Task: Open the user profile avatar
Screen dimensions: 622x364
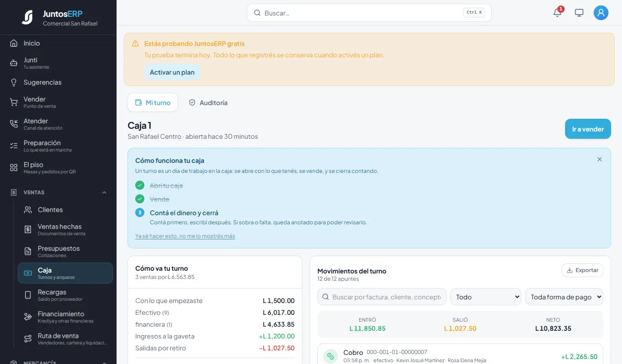Action: pyautogui.click(x=601, y=13)
